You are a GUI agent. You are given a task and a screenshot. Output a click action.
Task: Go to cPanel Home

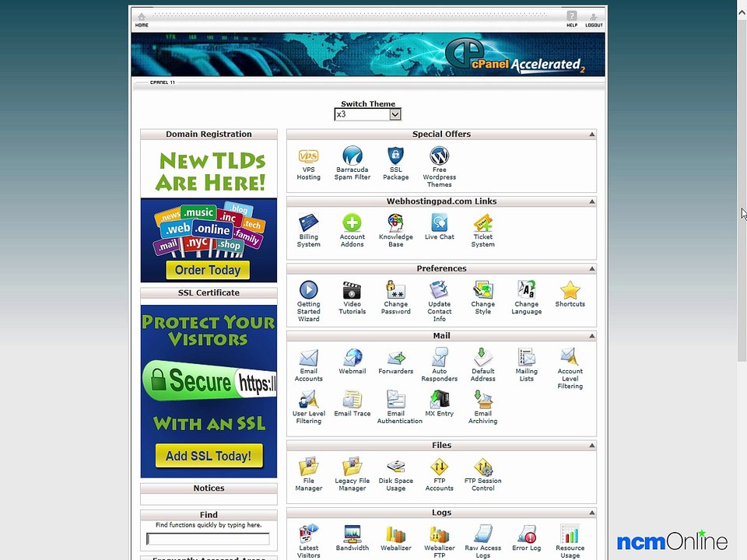coord(142,20)
